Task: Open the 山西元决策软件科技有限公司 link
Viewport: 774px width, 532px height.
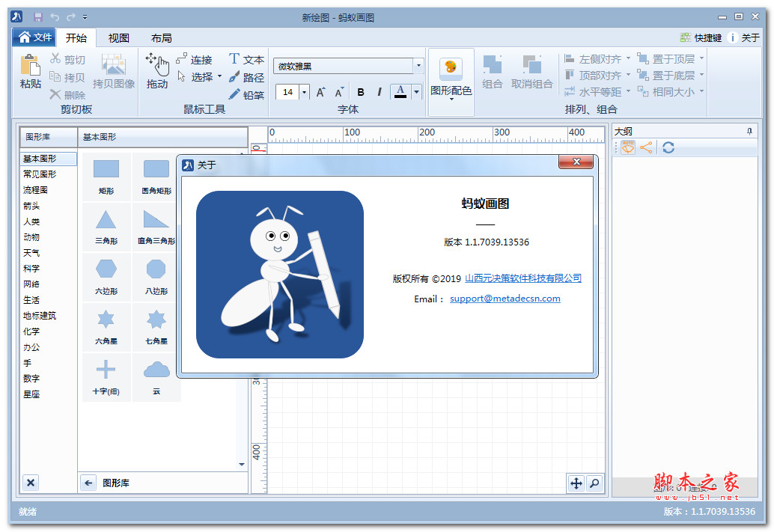Action: click(x=523, y=278)
